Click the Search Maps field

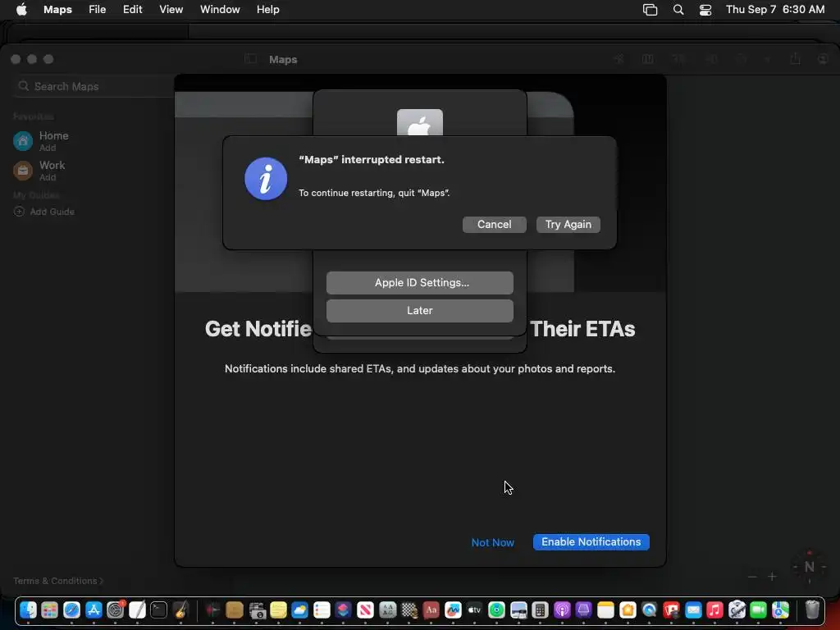tap(94, 86)
